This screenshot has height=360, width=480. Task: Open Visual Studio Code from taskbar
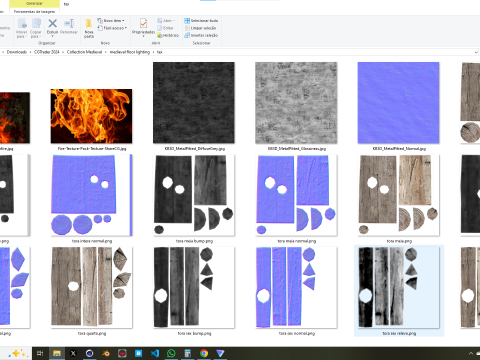[155, 353]
